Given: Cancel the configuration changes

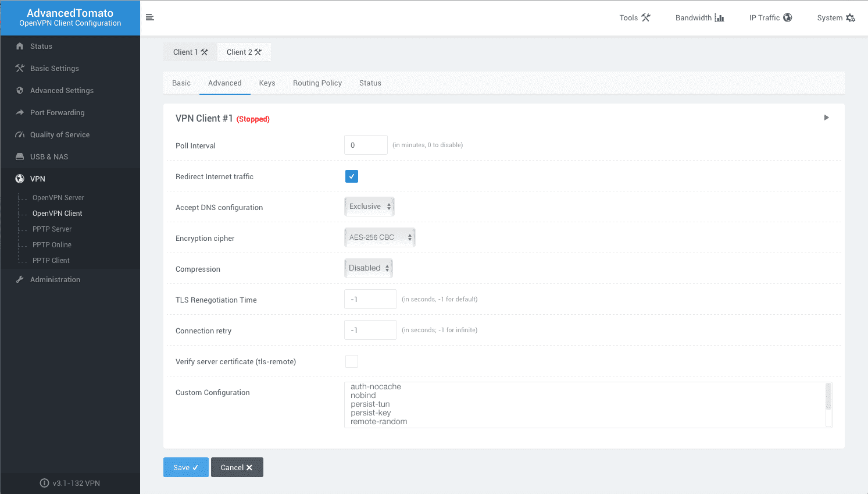Looking at the screenshot, I should (237, 467).
